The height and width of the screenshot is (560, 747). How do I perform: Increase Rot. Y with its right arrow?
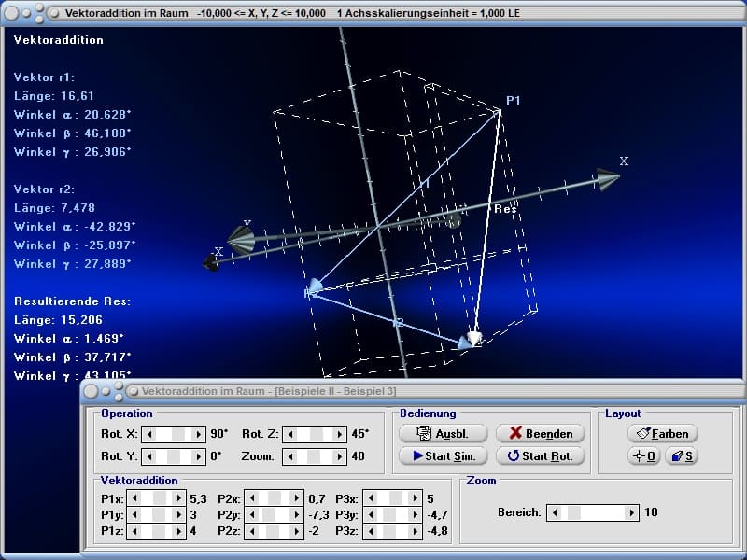pyautogui.click(x=198, y=456)
